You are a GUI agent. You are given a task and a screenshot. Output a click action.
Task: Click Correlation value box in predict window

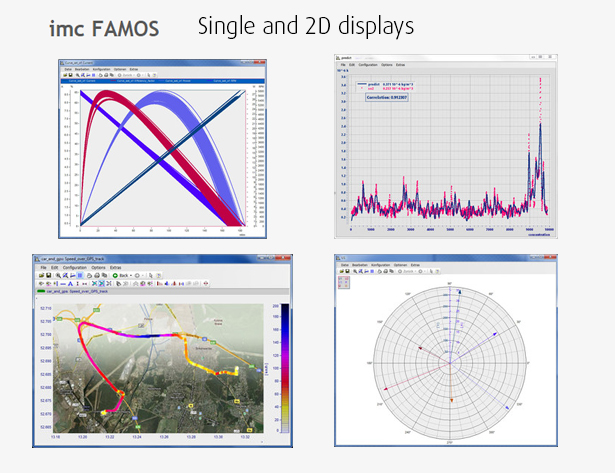pyautogui.click(x=387, y=97)
